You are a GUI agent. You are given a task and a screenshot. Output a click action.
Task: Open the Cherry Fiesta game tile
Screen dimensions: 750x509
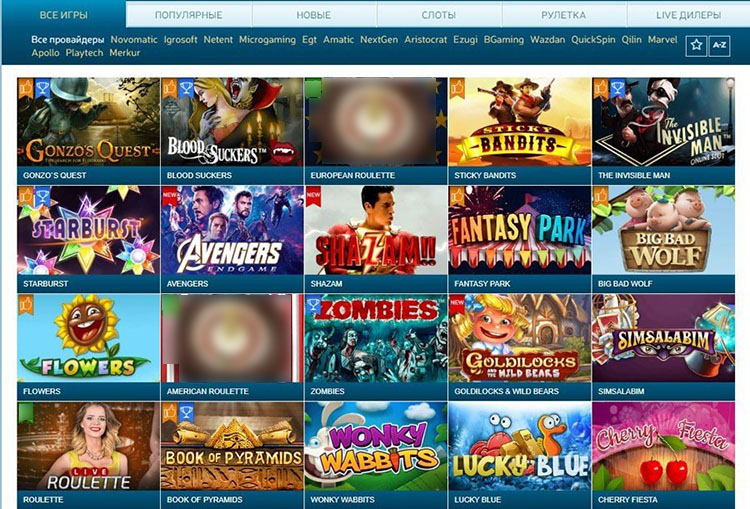pyautogui.click(x=663, y=446)
